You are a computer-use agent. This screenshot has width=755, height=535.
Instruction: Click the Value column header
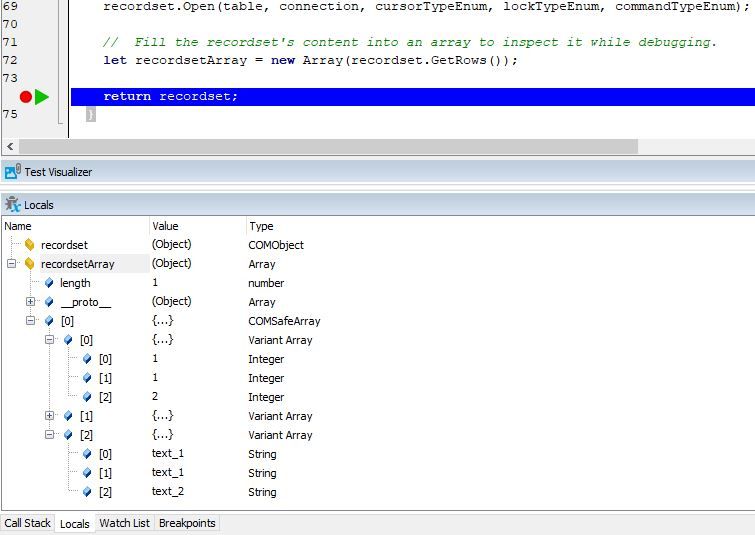tap(165, 226)
